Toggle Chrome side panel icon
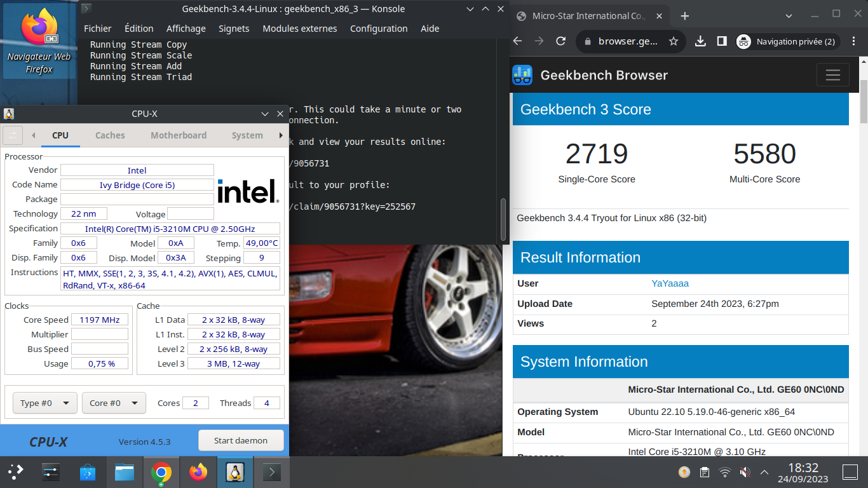868x488 pixels. click(722, 41)
